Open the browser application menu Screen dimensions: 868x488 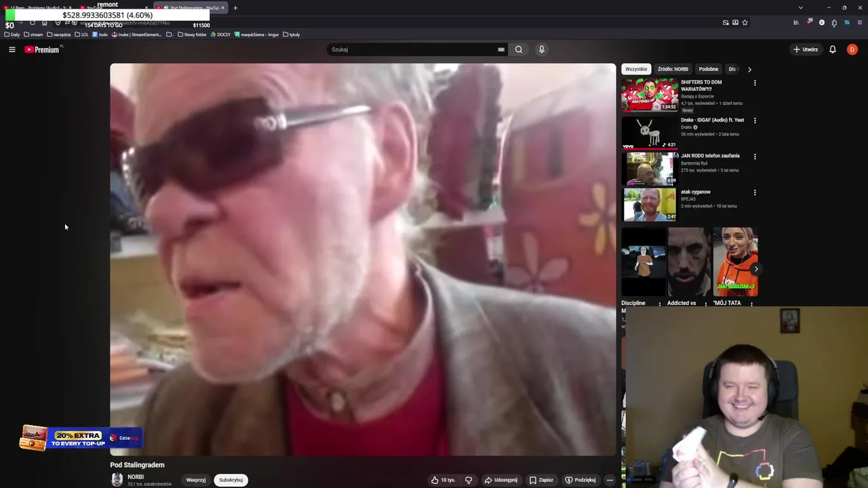click(859, 22)
